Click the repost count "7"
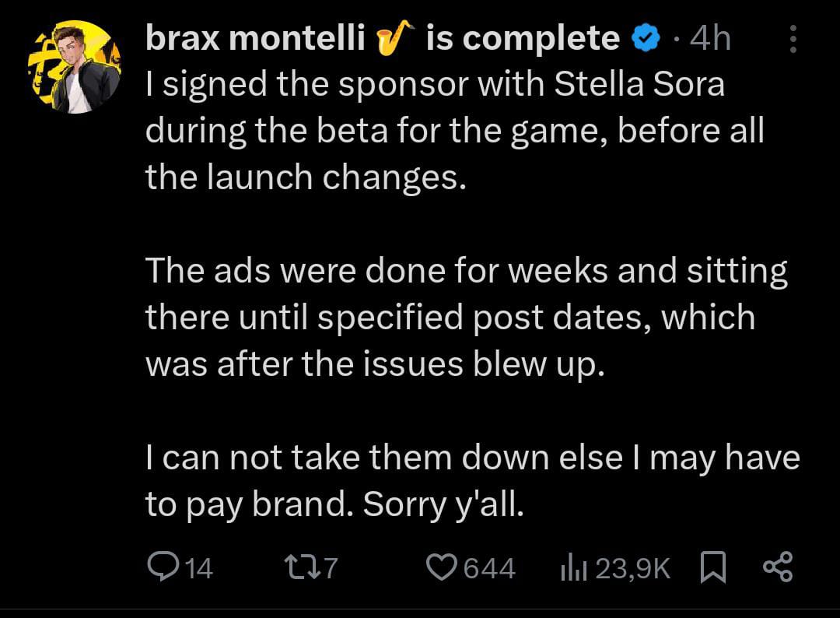 [331, 568]
